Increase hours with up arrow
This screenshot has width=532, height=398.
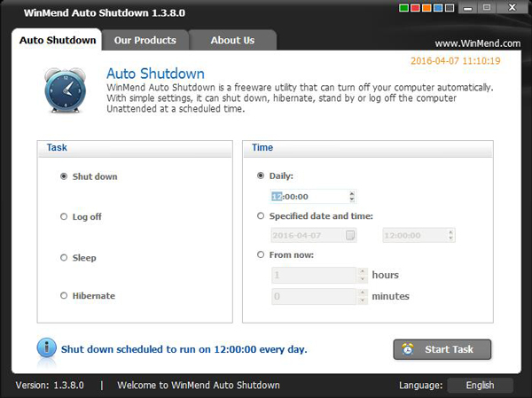(x=363, y=271)
